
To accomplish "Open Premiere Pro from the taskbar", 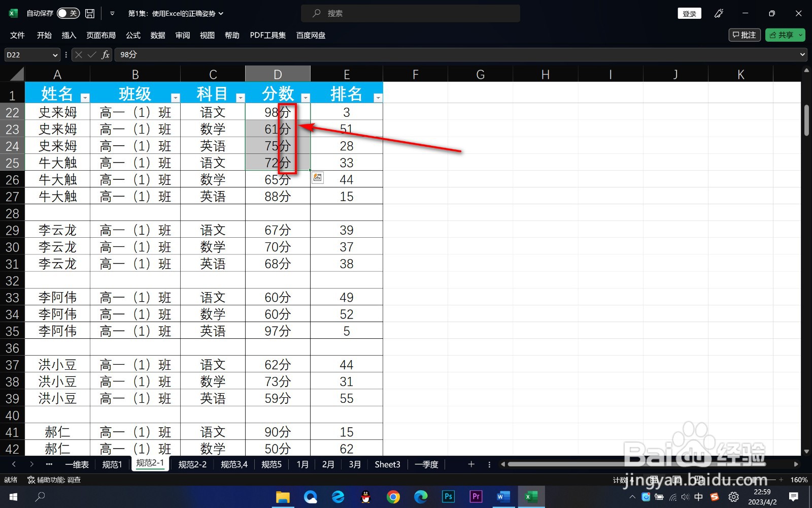I will 476,496.
